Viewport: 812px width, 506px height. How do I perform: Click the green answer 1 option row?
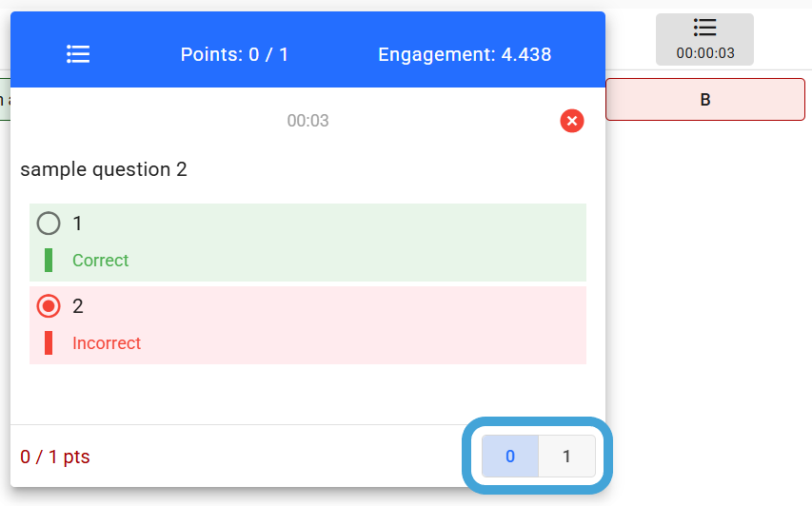click(x=307, y=243)
